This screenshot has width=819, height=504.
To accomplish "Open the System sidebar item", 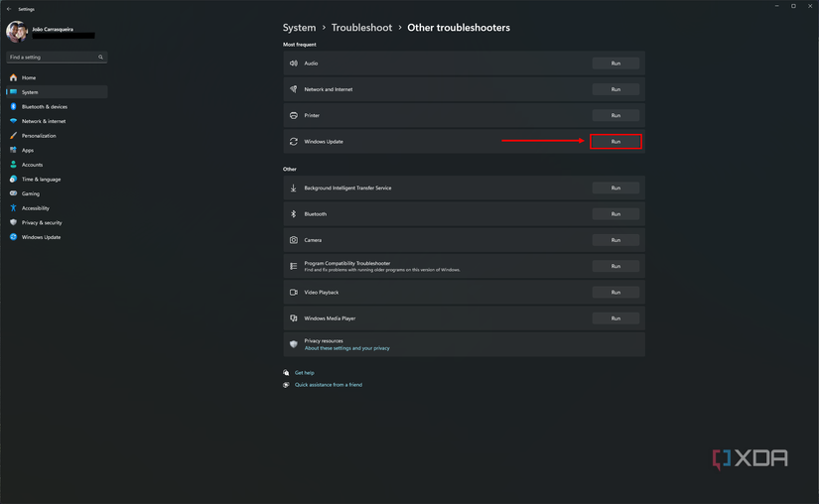I will (57, 92).
